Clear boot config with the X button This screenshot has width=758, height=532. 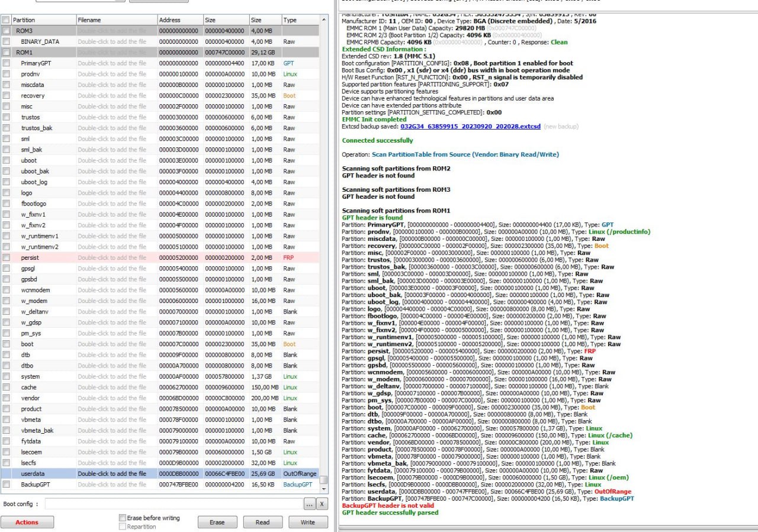click(322, 504)
